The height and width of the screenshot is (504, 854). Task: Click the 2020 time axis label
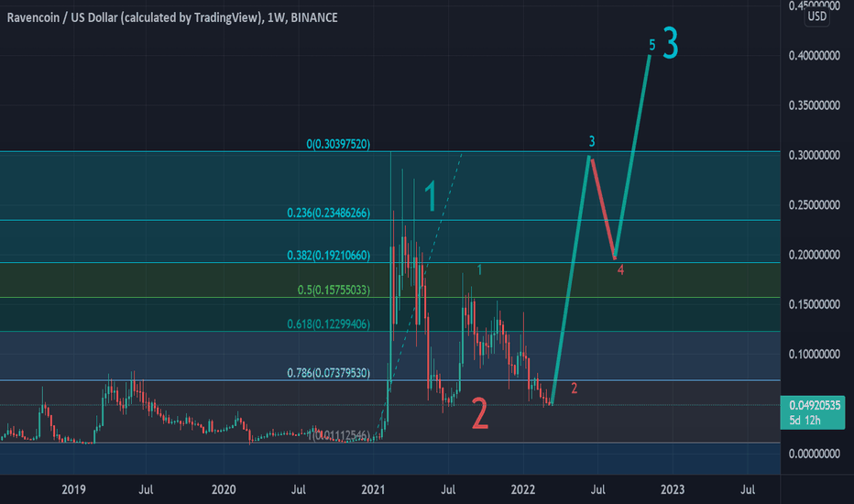tap(224, 489)
